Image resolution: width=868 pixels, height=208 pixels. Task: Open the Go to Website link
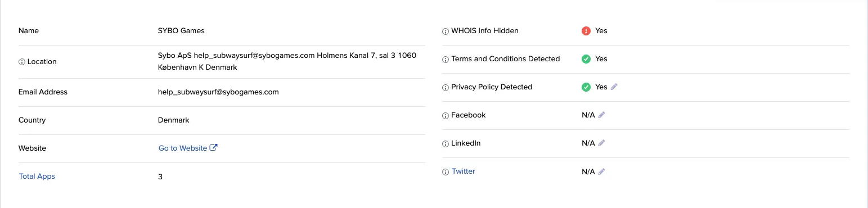click(183, 148)
